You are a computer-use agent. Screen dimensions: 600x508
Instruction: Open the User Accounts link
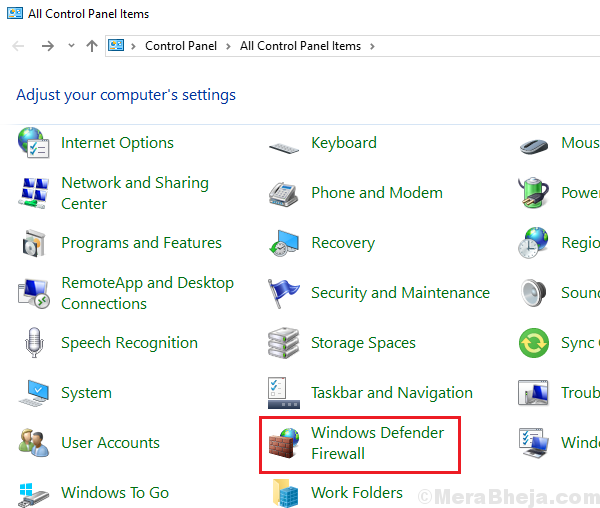click(x=111, y=443)
